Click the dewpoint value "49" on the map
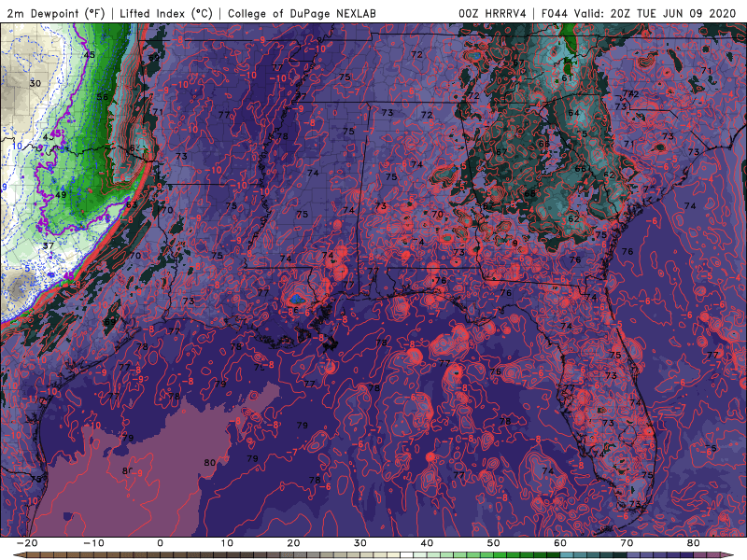This screenshot has height=560, width=747. pyautogui.click(x=61, y=195)
